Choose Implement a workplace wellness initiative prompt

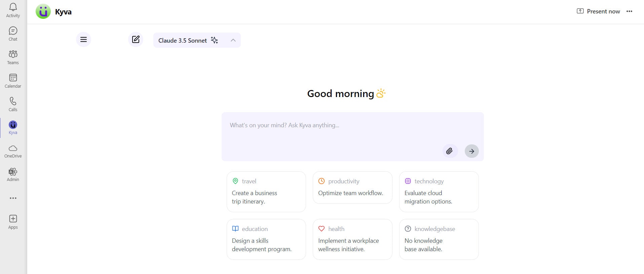(x=352, y=239)
